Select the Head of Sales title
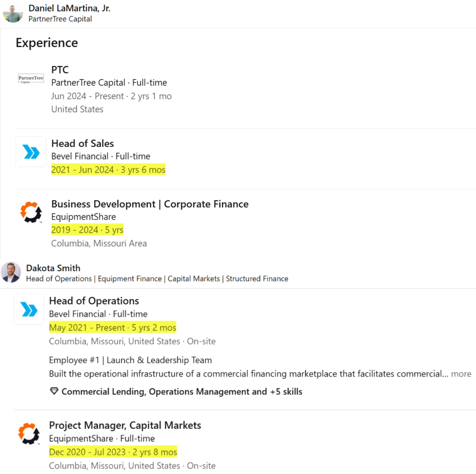The width and height of the screenshot is (476, 474). [x=83, y=143]
